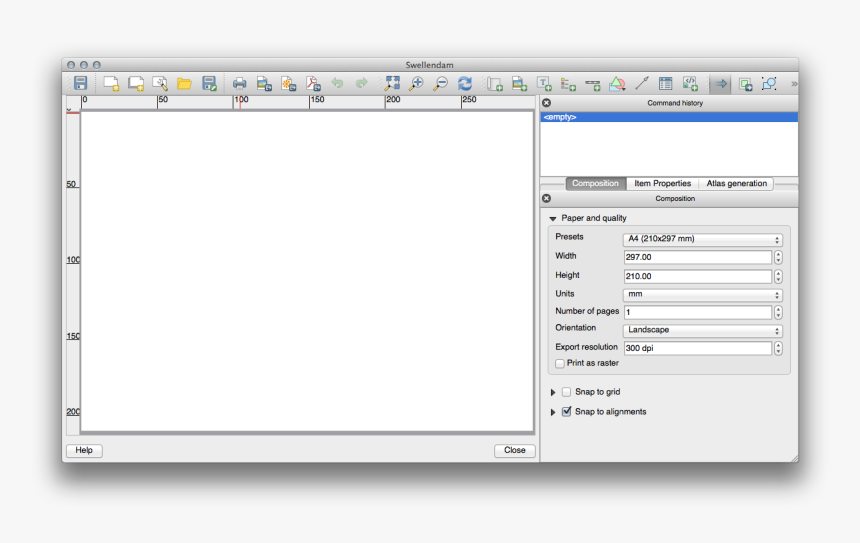Image resolution: width=860 pixels, height=543 pixels.
Task: Add a new legend
Action: (x=568, y=83)
